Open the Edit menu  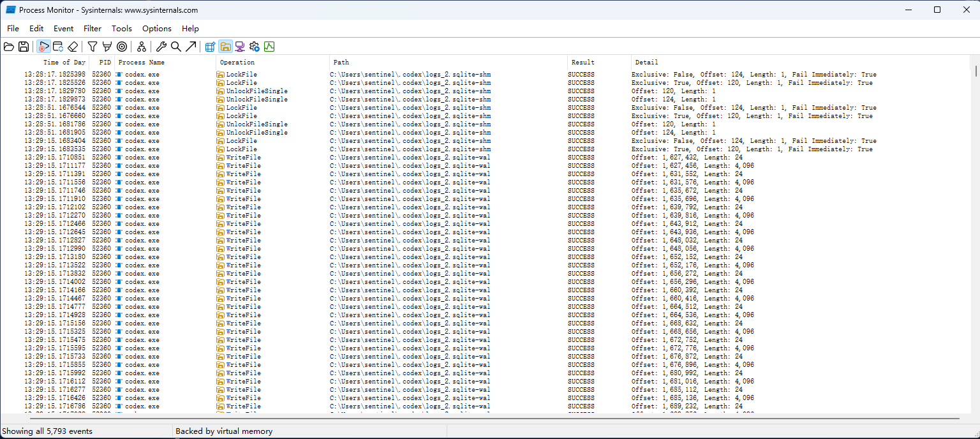pos(36,29)
